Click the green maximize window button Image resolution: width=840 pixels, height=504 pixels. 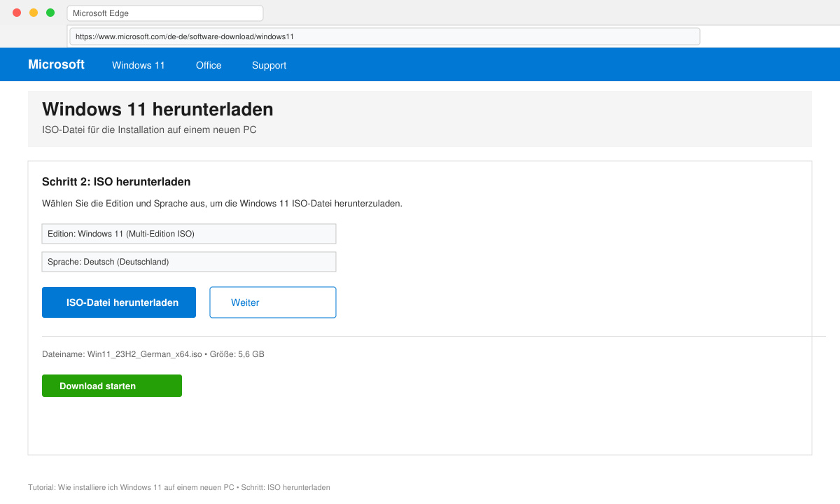click(x=50, y=13)
